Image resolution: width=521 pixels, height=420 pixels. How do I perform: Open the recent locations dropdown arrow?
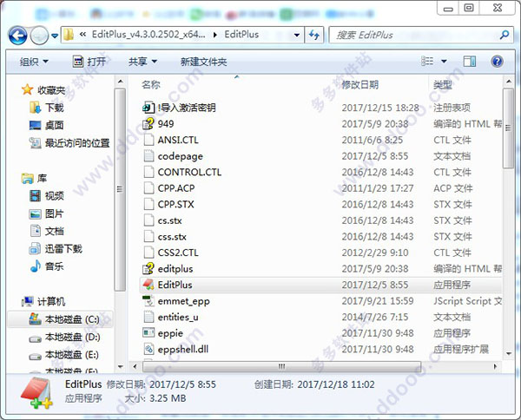[x=55, y=36]
